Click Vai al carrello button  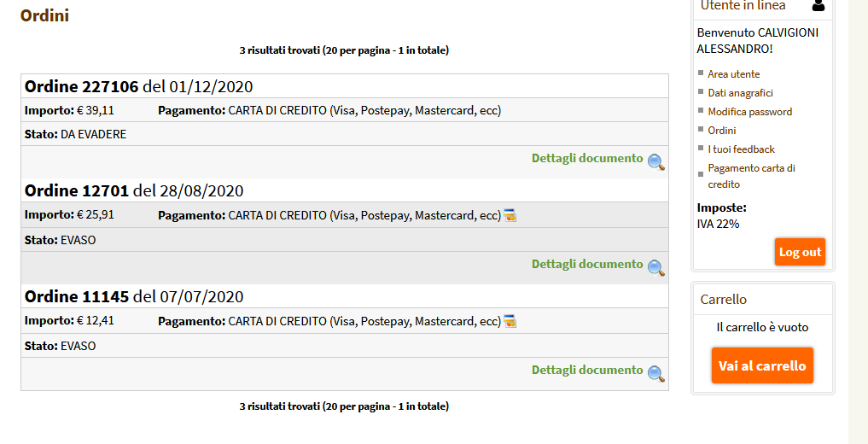pos(762,365)
